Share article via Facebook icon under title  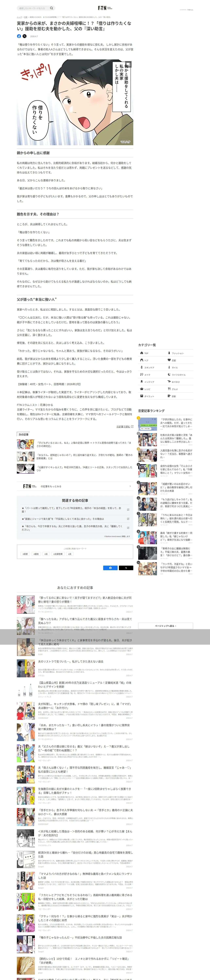pos(19,36)
